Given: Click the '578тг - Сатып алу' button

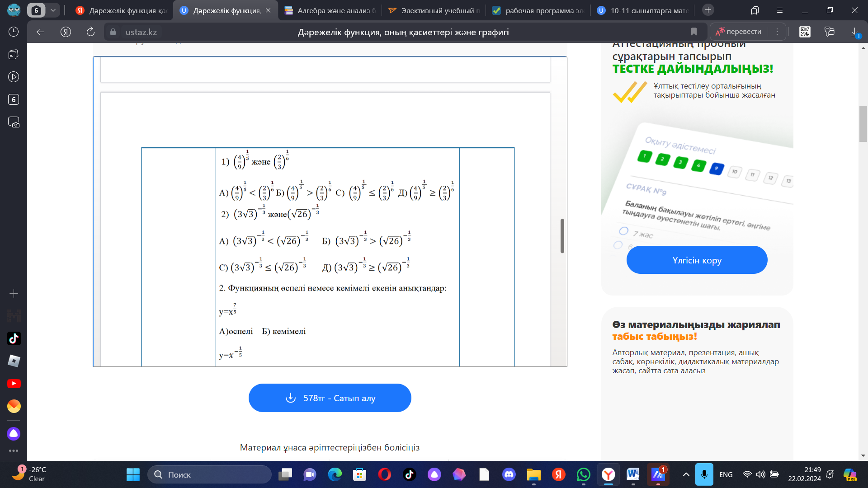Looking at the screenshot, I should point(330,398).
